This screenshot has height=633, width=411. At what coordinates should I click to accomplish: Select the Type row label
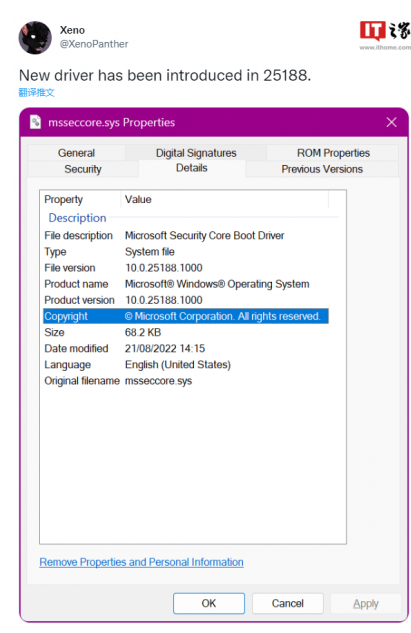55,252
